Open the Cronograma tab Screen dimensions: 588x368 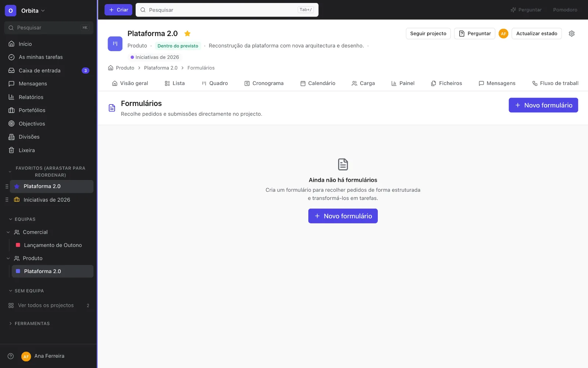264,83
